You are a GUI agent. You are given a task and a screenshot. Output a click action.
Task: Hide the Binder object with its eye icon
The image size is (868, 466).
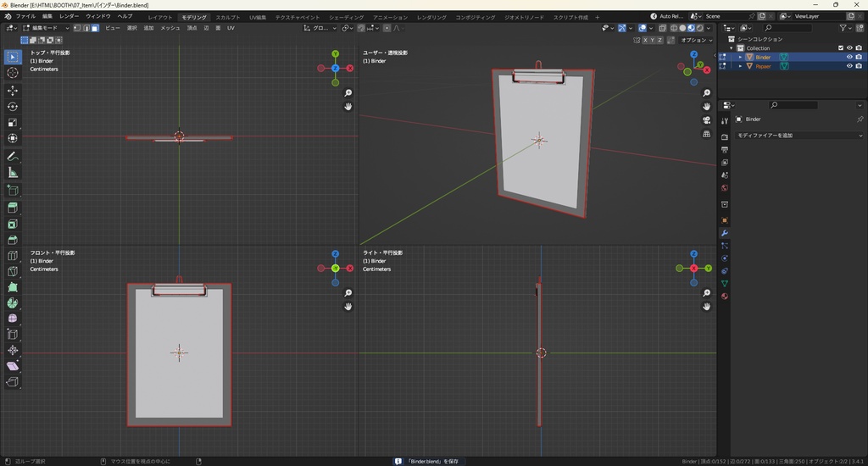[849, 58]
